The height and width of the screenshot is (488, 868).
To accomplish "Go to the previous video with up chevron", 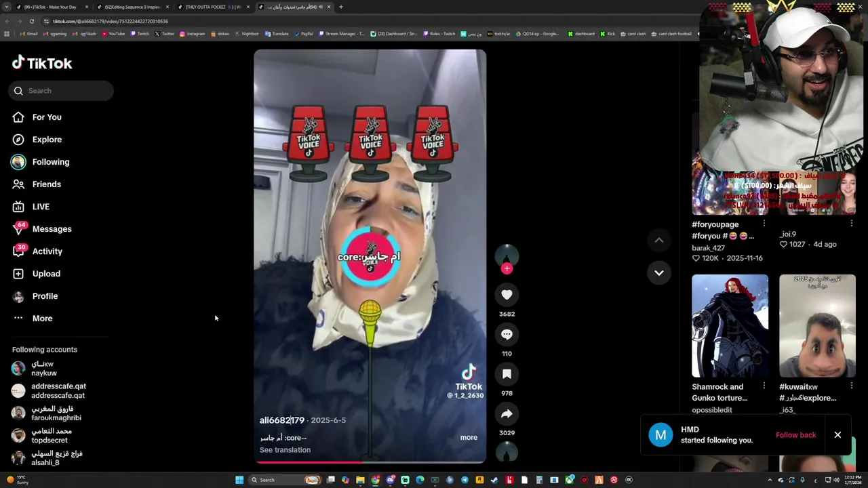I will 658,240.
